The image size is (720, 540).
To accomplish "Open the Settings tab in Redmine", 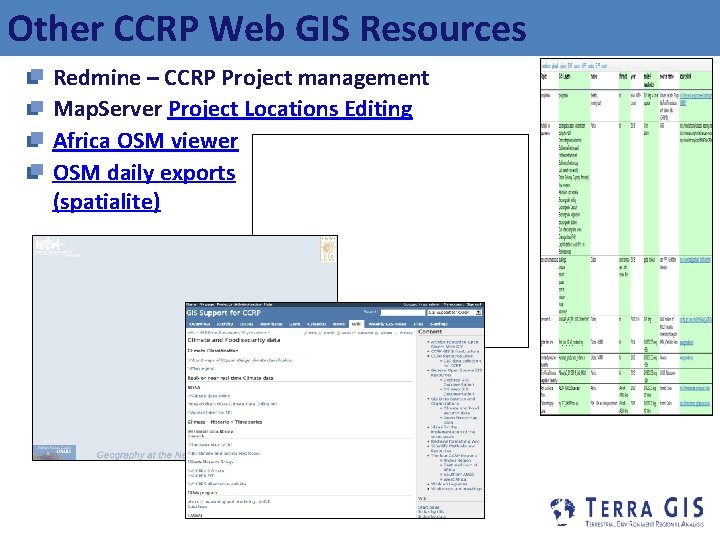I will (x=439, y=324).
